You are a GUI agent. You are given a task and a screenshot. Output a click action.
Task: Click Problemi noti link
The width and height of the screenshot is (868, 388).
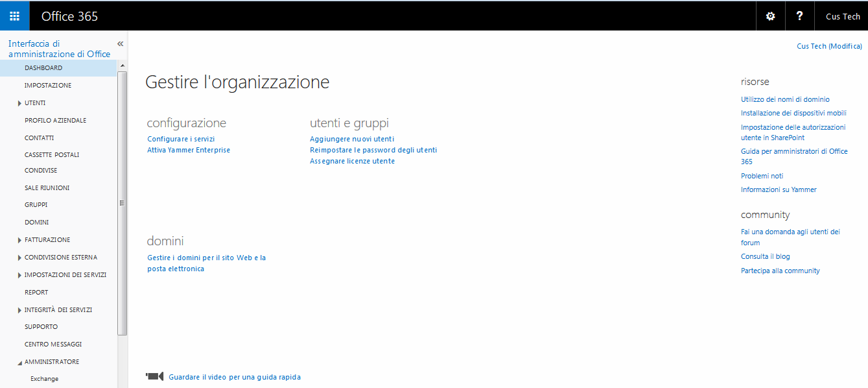click(762, 176)
